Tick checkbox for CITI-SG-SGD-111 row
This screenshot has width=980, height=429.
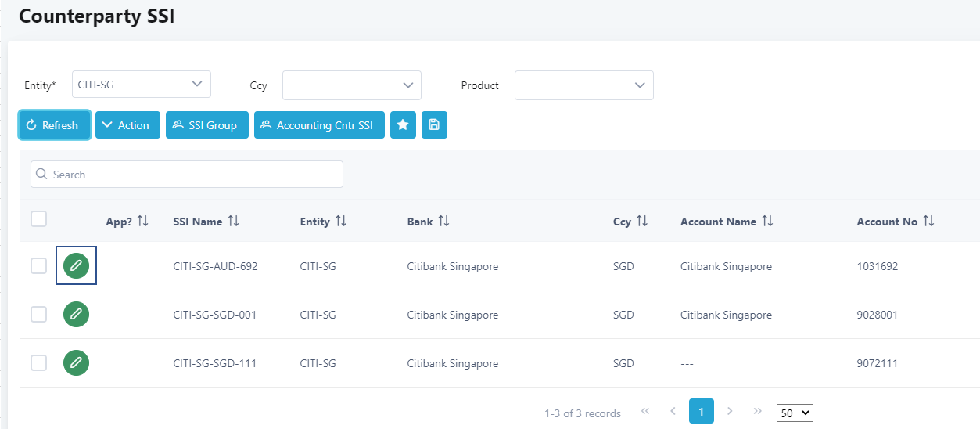coord(38,362)
